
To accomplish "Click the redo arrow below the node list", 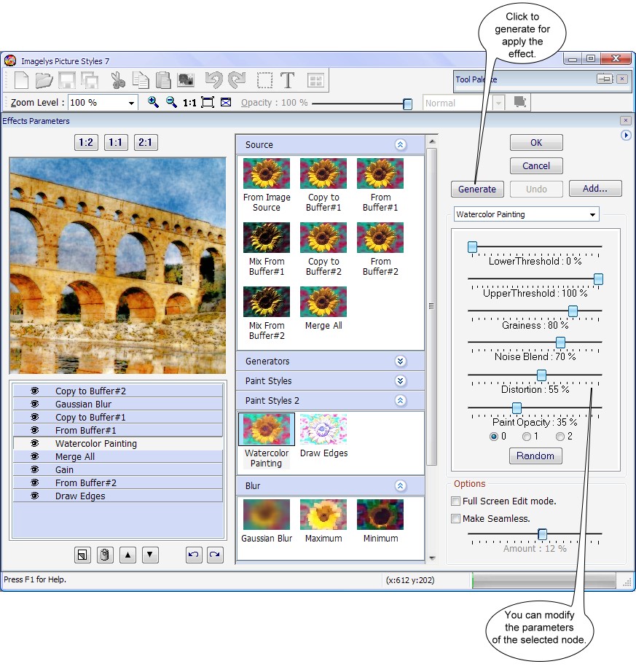I will [x=215, y=555].
